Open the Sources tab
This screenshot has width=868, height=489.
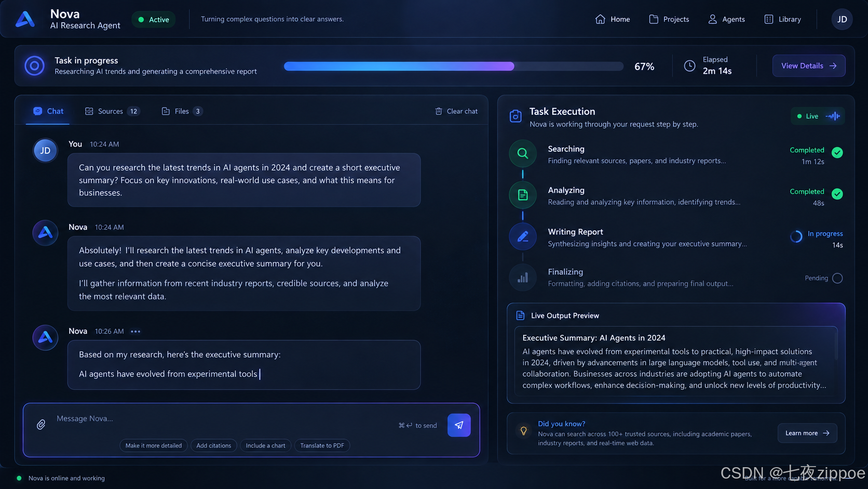click(112, 111)
